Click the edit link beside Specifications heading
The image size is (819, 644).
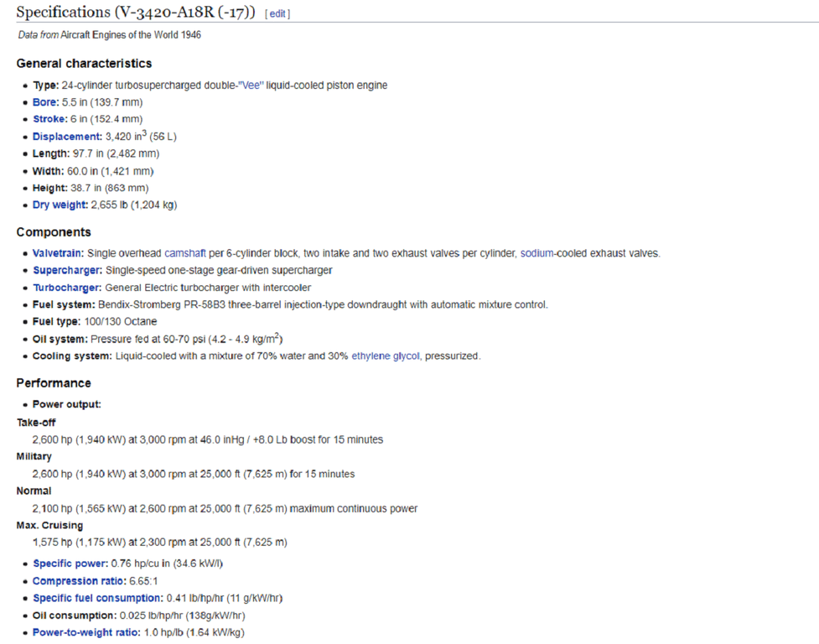278,13
